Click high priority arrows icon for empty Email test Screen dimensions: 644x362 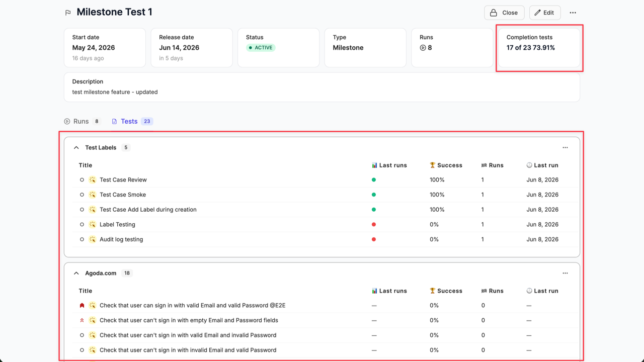(82, 320)
